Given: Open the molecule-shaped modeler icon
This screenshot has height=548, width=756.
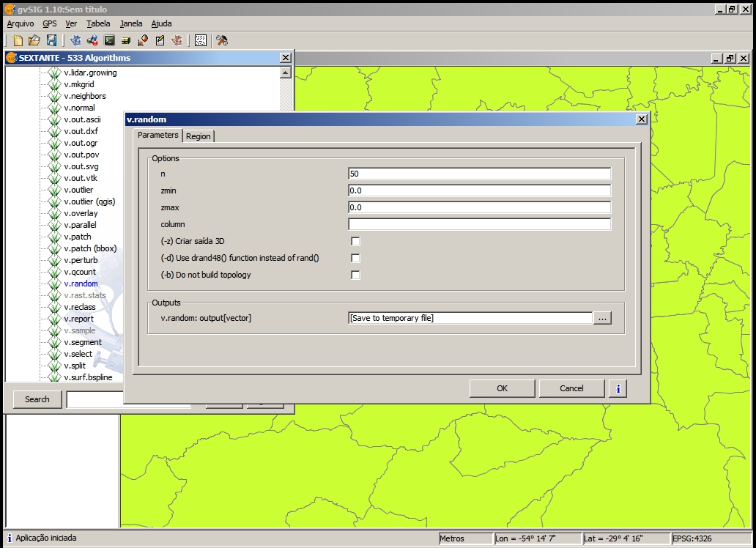Looking at the screenshot, I should click(x=92, y=40).
